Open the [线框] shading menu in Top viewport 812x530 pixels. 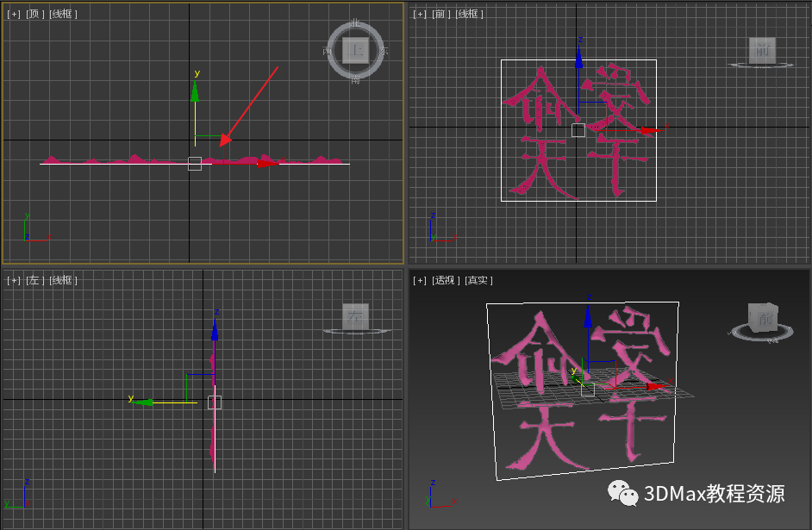[63, 14]
